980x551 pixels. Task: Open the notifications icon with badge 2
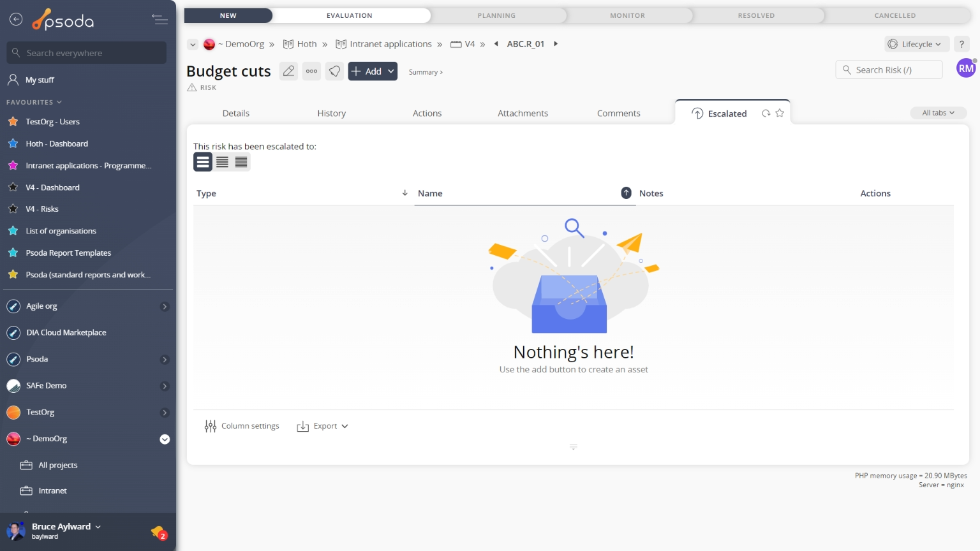click(x=158, y=532)
